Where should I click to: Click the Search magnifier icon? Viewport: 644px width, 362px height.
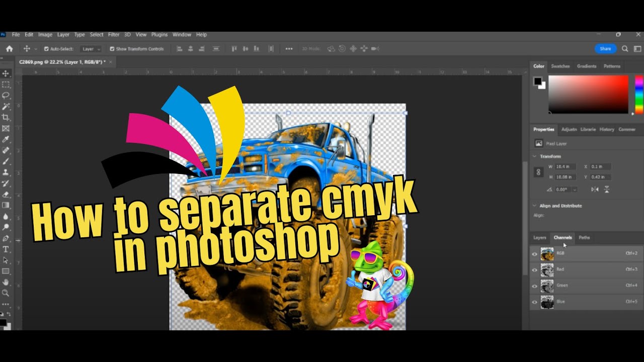pyautogui.click(x=625, y=49)
